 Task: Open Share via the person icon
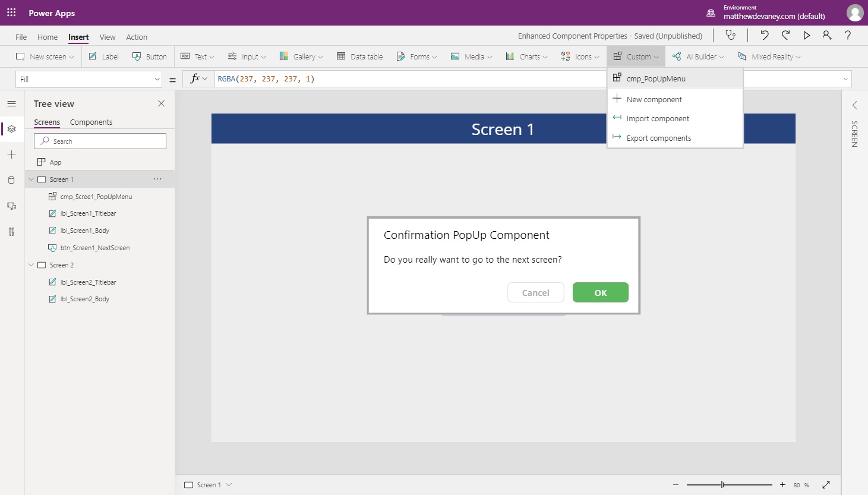point(827,35)
